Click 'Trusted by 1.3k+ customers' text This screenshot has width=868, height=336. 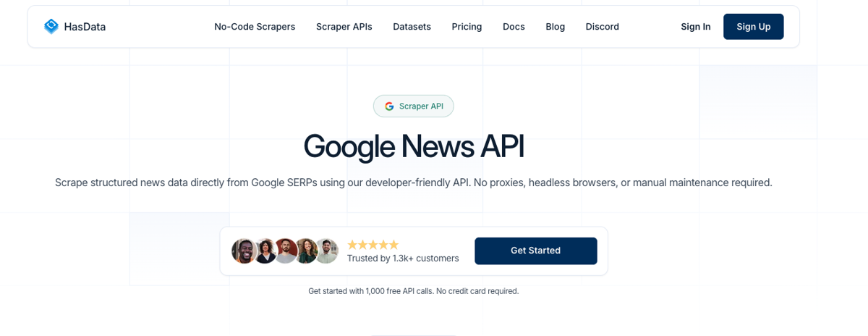point(403,259)
